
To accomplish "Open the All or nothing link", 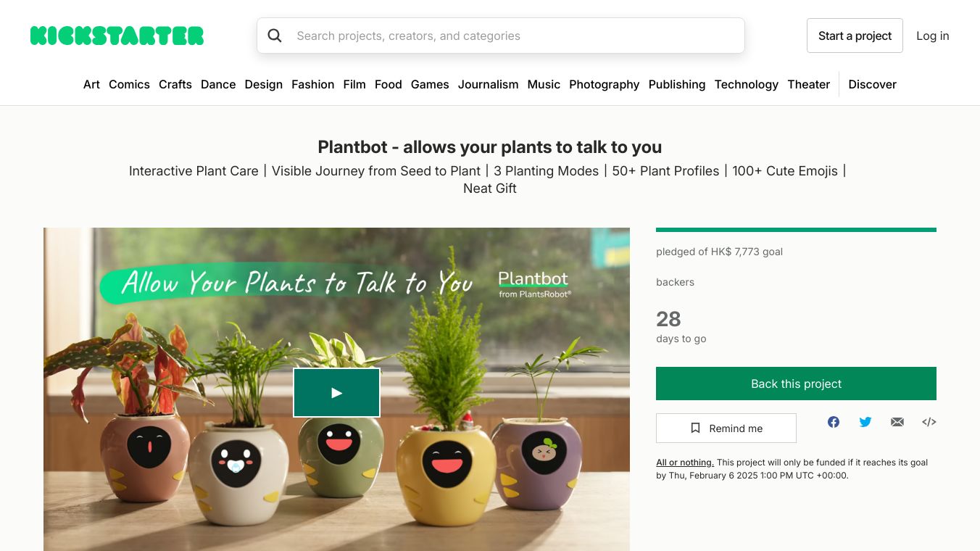I will 685,463.
